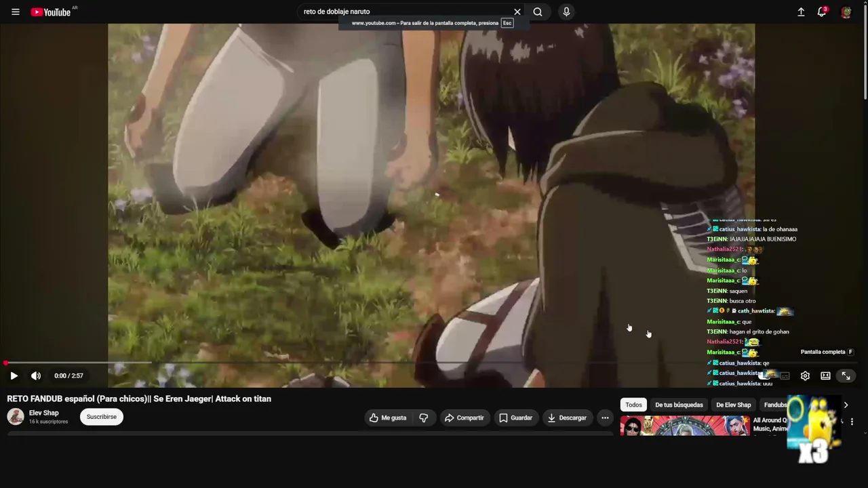Image resolution: width=868 pixels, height=488 pixels.
Task: Download the video with Descargar
Action: pyautogui.click(x=568, y=418)
